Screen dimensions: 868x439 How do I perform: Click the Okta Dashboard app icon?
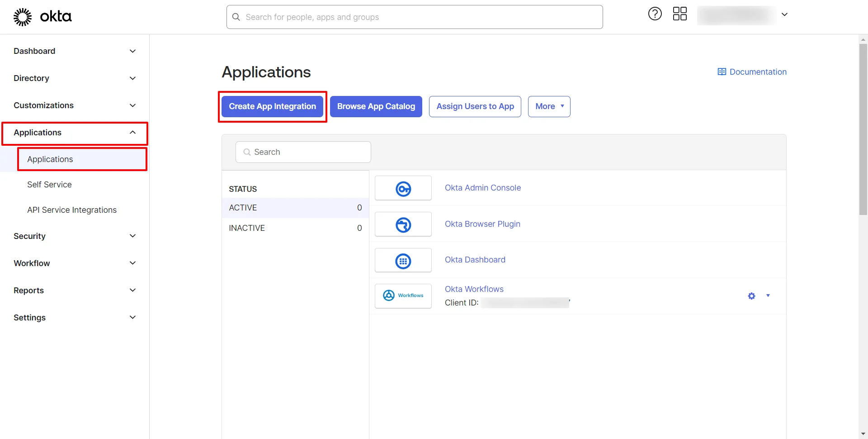tap(403, 260)
